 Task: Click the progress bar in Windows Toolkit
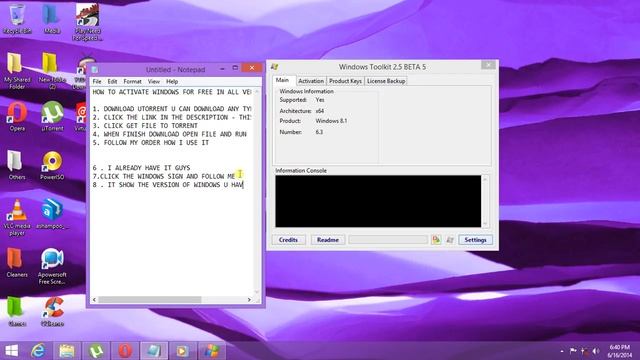point(388,240)
